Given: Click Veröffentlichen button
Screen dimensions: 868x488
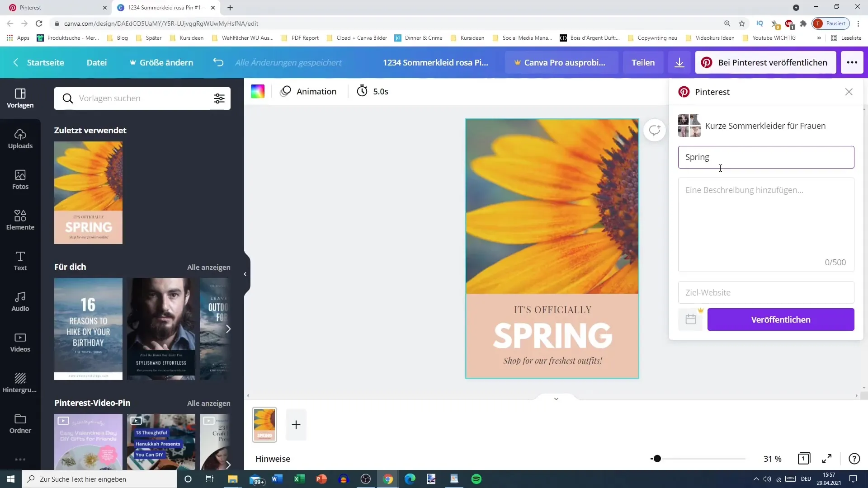Looking at the screenshot, I should 781,319.
